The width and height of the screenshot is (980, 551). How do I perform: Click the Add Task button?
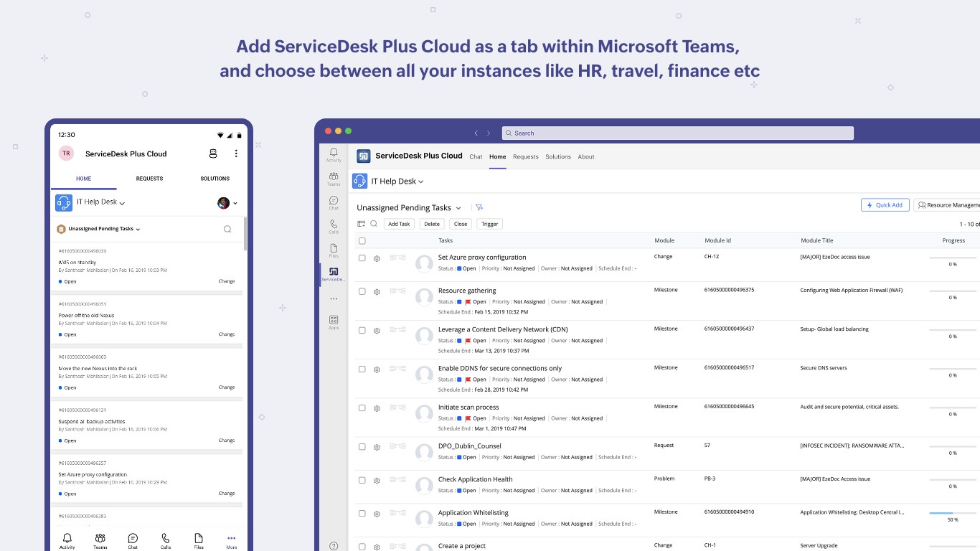pyautogui.click(x=399, y=224)
